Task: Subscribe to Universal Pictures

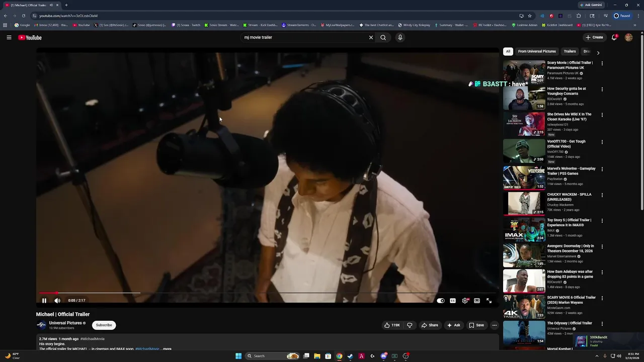Action: click(104, 325)
